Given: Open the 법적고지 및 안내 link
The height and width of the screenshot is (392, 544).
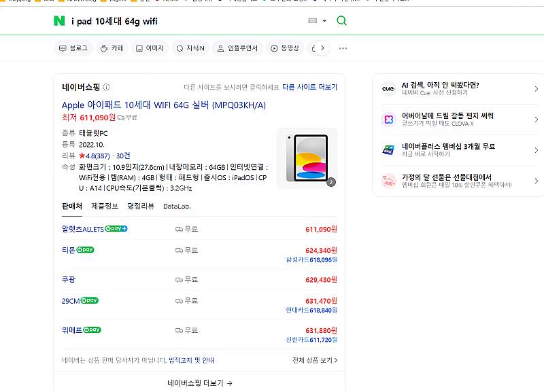Looking at the screenshot, I should pos(191,361).
